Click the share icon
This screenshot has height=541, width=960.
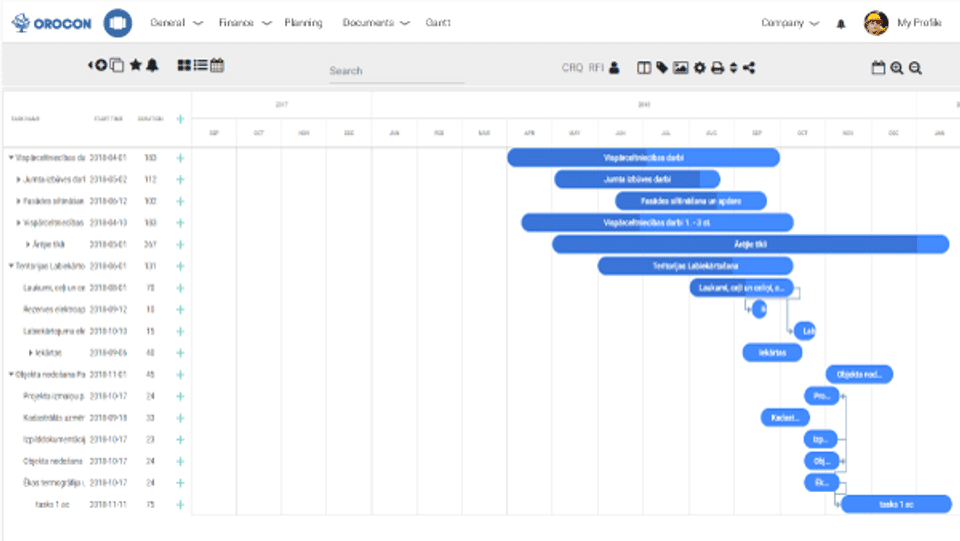pyautogui.click(x=749, y=68)
